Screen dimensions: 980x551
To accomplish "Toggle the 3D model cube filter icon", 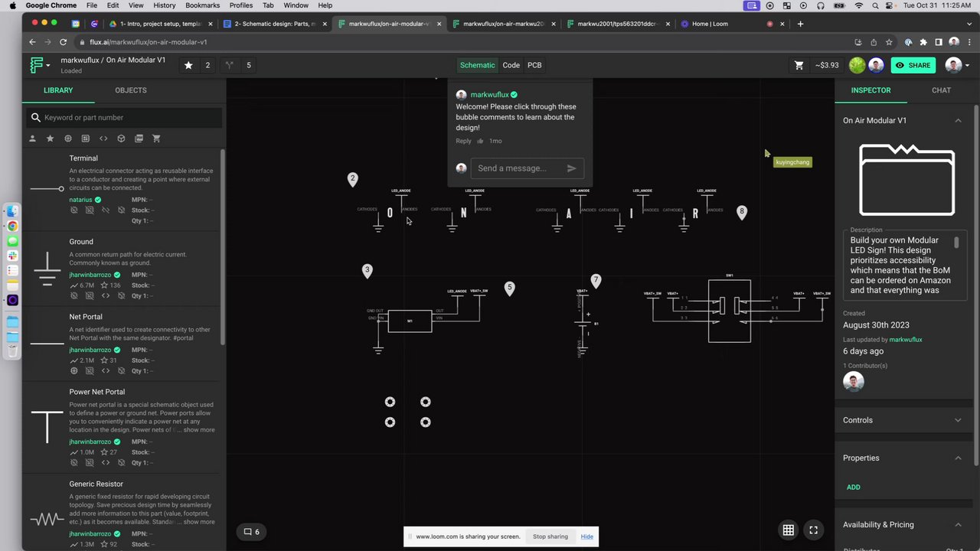I will [x=121, y=139].
